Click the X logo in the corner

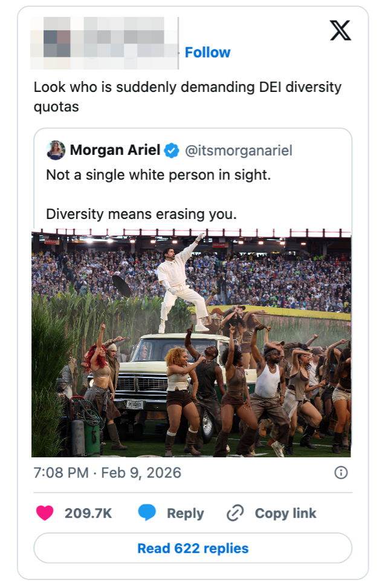tap(340, 30)
